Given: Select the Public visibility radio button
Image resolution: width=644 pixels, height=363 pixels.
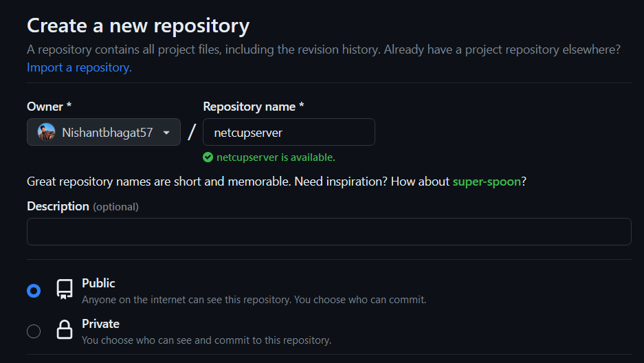Looking at the screenshot, I should [x=34, y=291].
